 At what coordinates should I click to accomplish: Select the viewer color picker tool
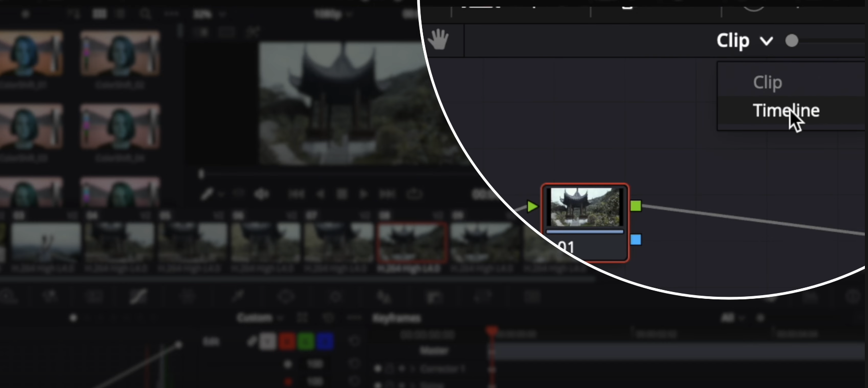pyautogui.click(x=207, y=195)
